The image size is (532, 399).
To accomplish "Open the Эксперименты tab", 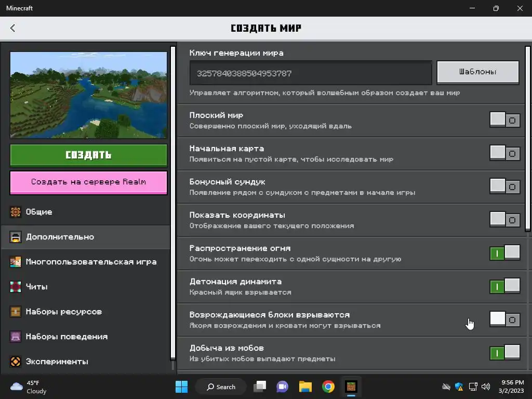I will (x=86, y=362).
